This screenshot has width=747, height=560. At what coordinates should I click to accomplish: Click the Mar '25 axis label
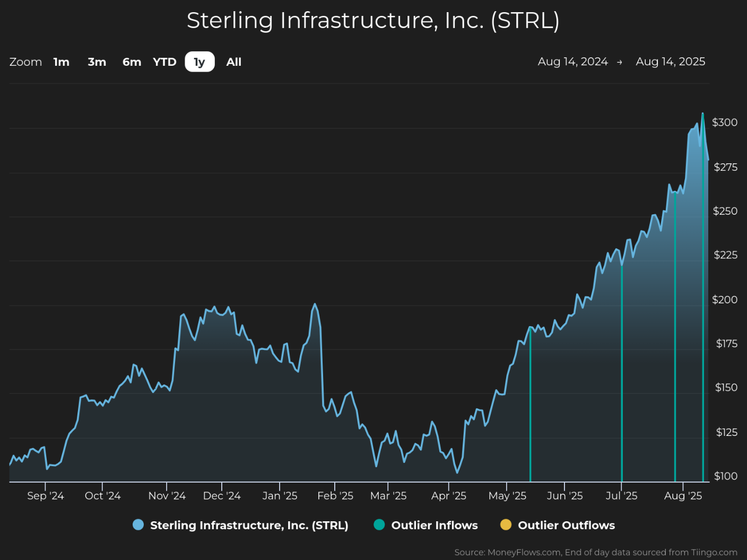[x=388, y=496]
